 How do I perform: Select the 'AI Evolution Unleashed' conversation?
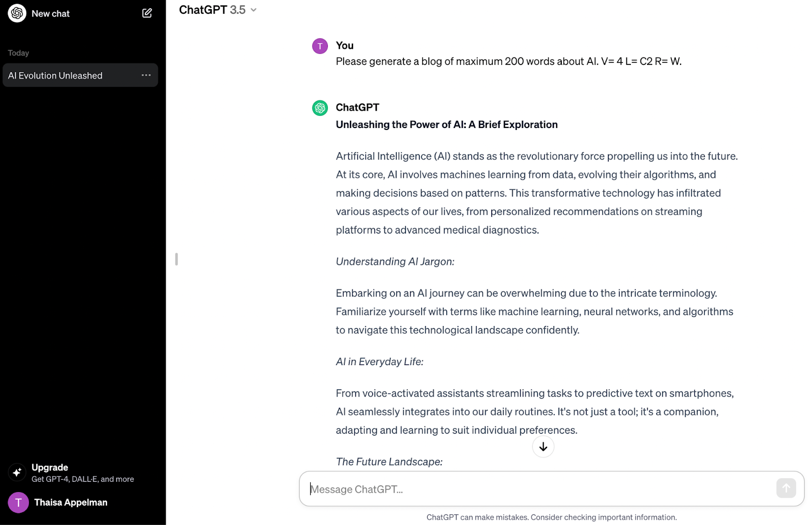(66, 75)
